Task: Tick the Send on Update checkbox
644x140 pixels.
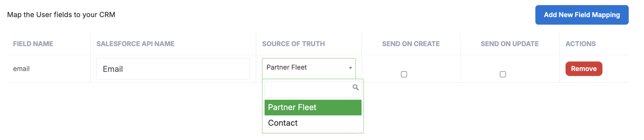Action: (x=503, y=74)
